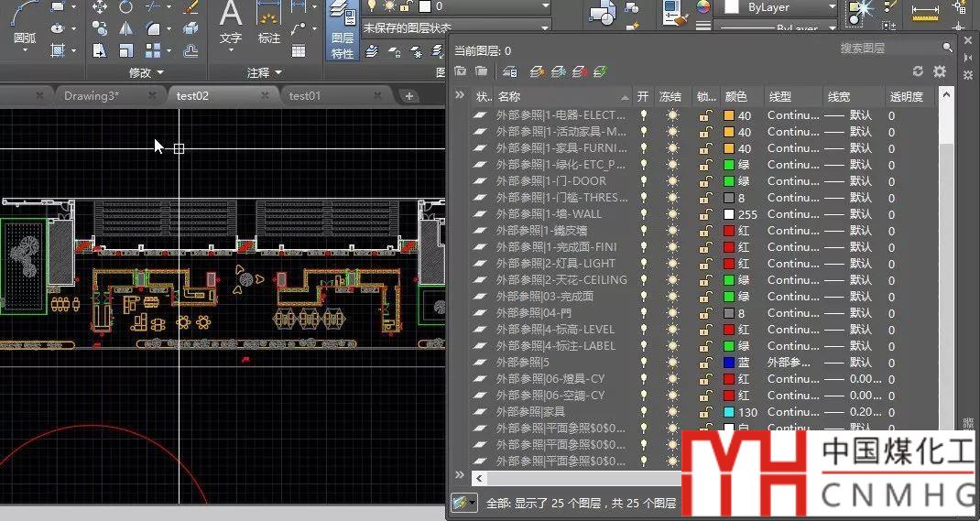Refresh the layer list

point(919,71)
